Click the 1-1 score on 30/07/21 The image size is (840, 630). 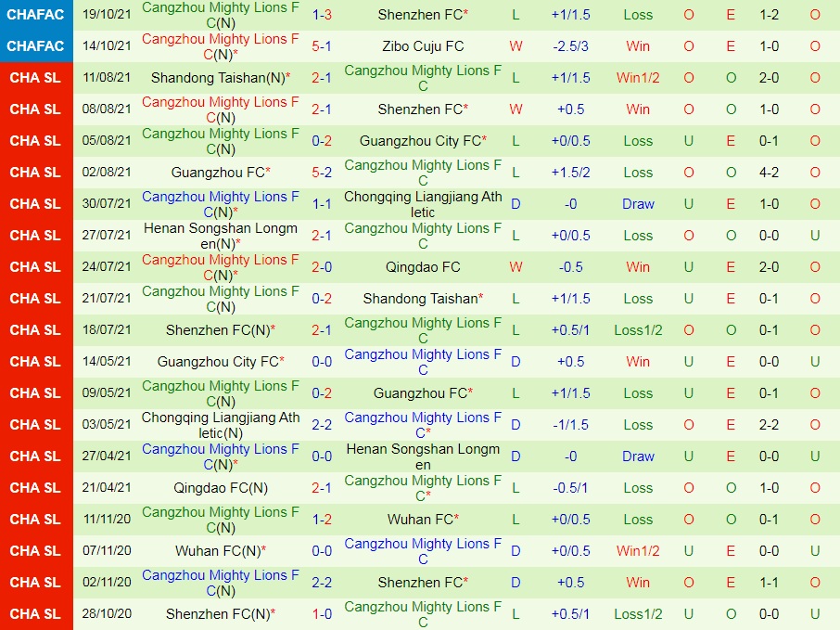click(322, 204)
